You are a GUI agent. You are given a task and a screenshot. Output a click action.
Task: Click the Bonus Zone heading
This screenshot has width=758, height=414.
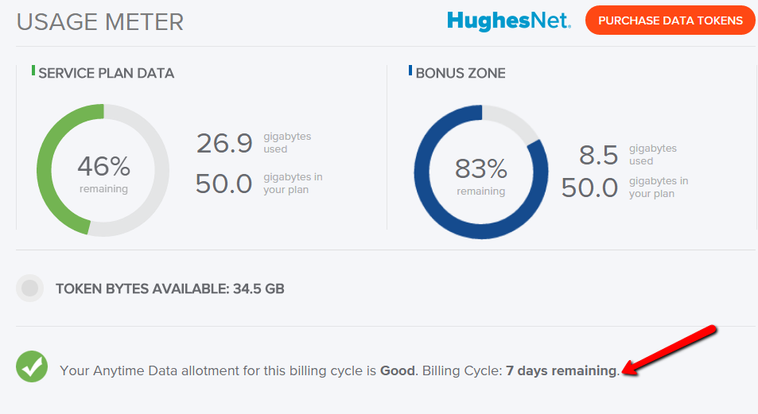(x=460, y=73)
